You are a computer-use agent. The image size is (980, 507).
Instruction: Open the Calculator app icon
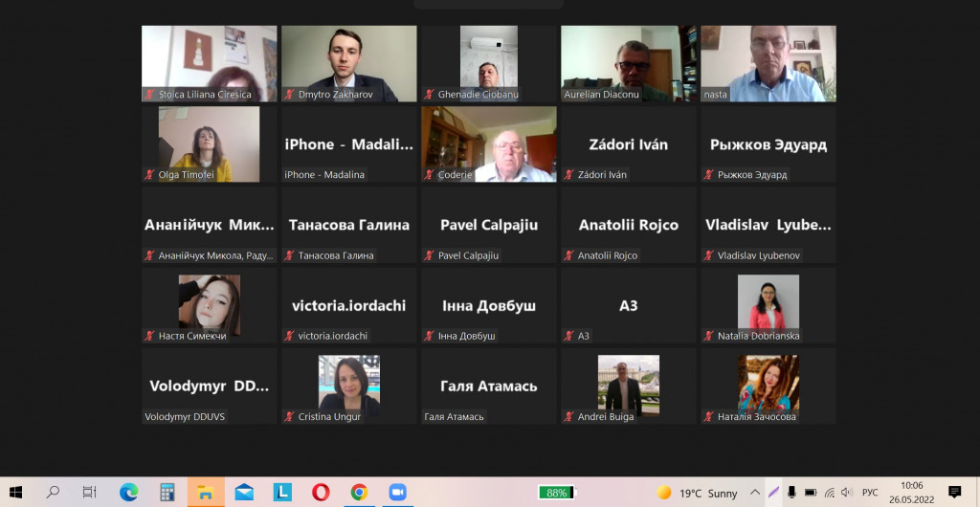point(167,492)
